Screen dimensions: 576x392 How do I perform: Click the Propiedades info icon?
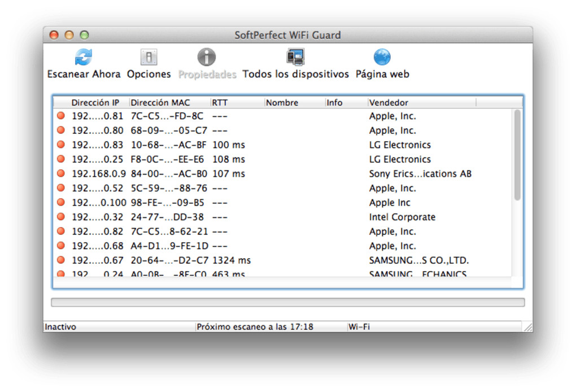(x=207, y=57)
